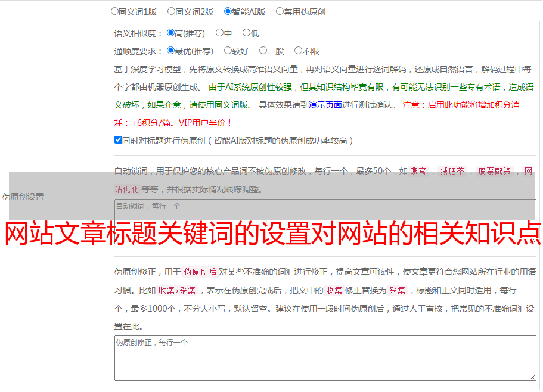
Task: Set 语义相似度 to 低
Action: coord(246,33)
